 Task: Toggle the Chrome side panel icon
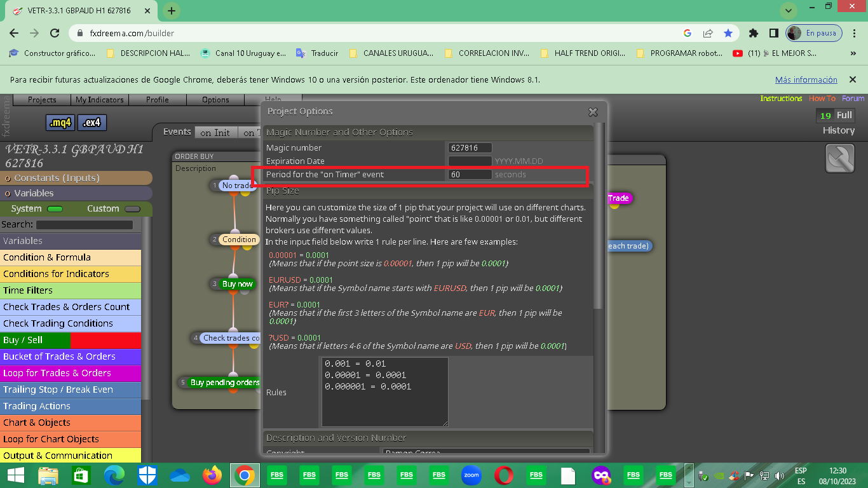click(x=773, y=33)
